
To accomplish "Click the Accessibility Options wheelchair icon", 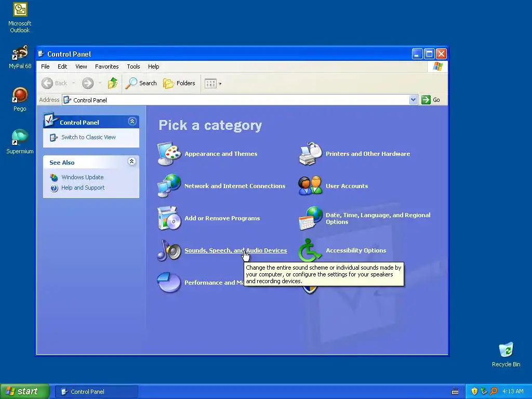I will (310, 250).
